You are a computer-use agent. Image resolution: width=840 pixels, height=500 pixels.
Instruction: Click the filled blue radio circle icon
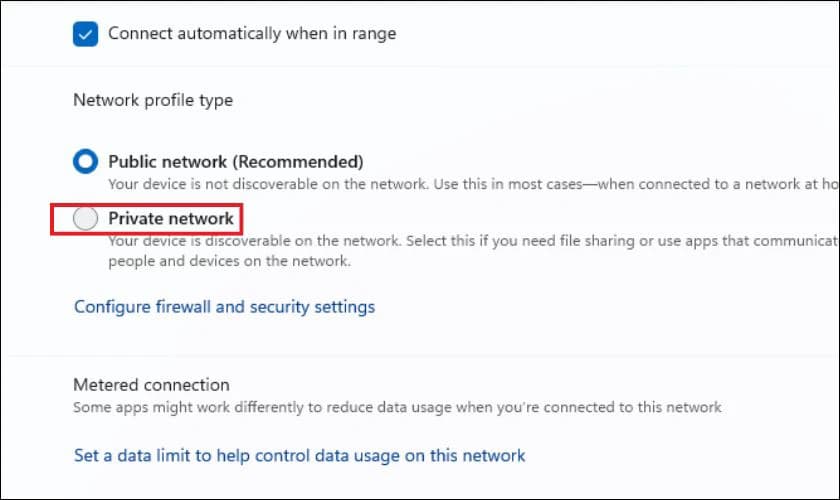(x=86, y=161)
